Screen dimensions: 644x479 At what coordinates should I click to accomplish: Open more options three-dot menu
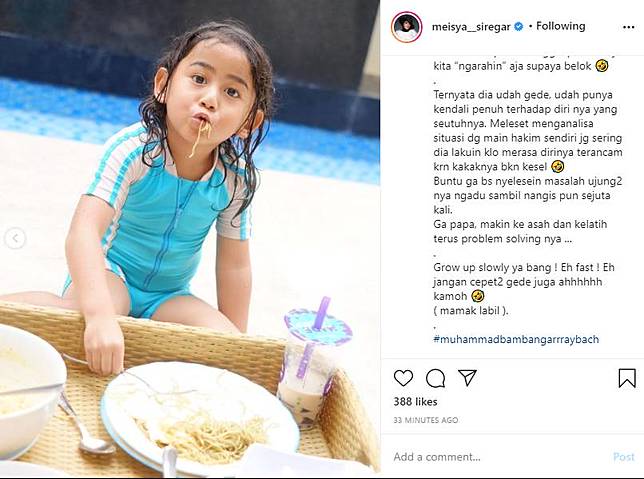pos(628,28)
